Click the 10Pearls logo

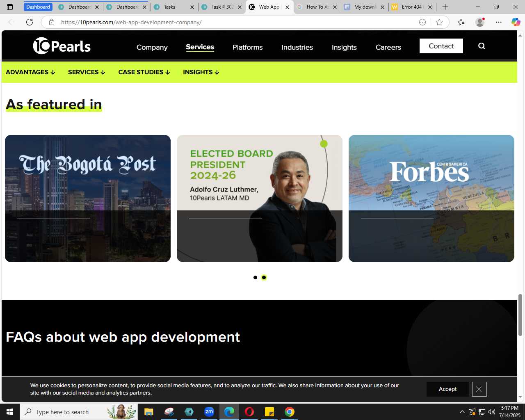click(x=62, y=46)
